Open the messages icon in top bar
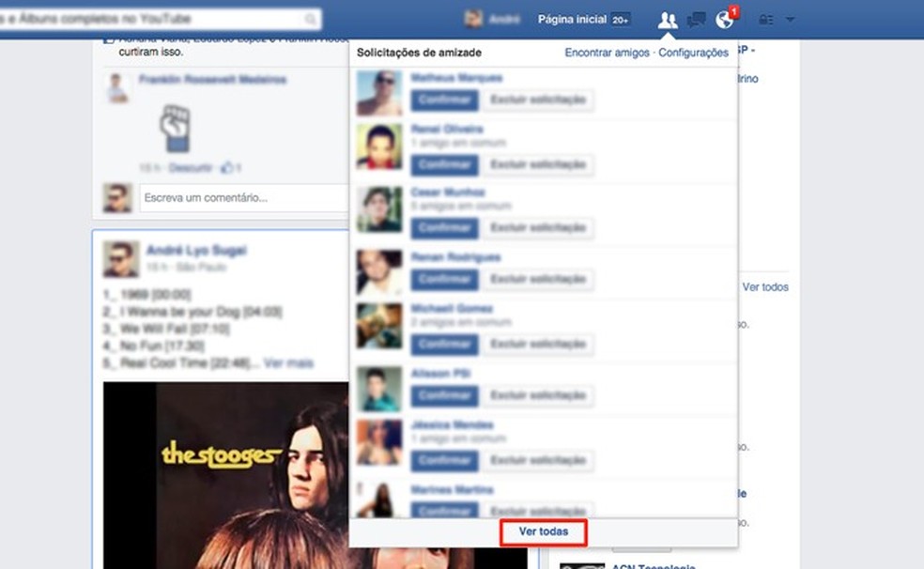Screen dimensions: 924x569 tap(696, 20)
